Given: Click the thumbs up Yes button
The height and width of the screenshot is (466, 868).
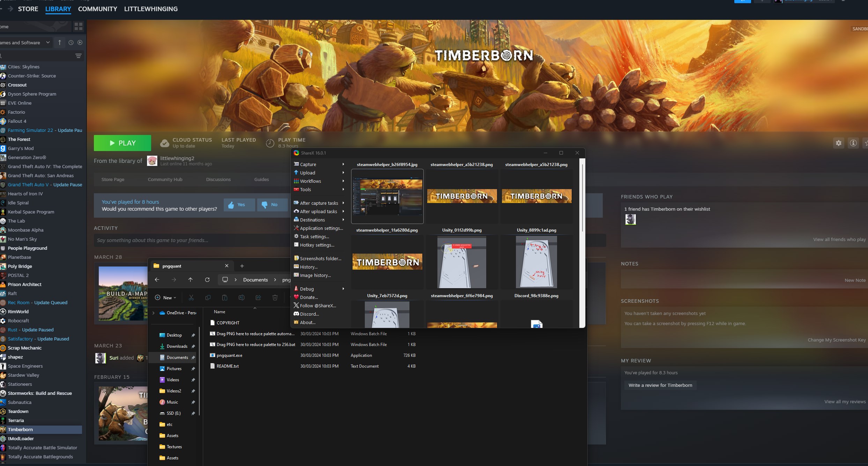Looking at the screenshot, I should point(239,205).
